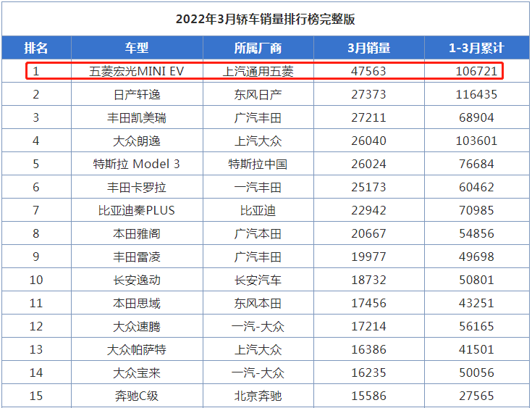Select the sales value 25173

(x=369, y=187)
